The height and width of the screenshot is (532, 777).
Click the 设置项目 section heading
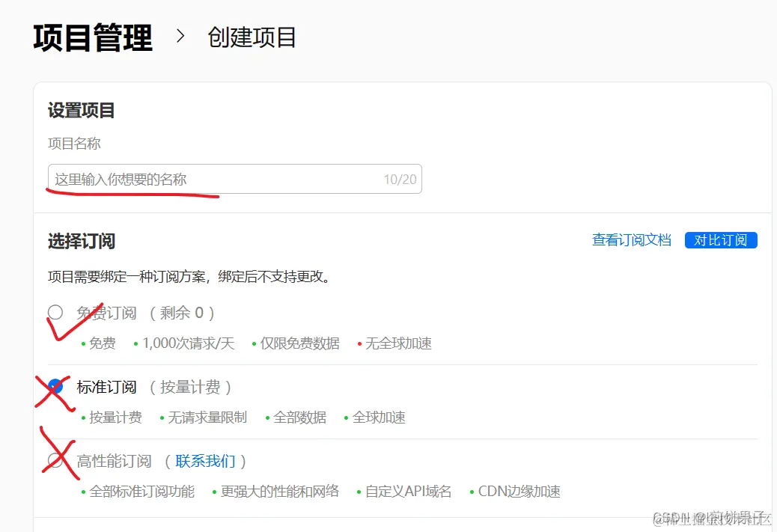[82, 110]
